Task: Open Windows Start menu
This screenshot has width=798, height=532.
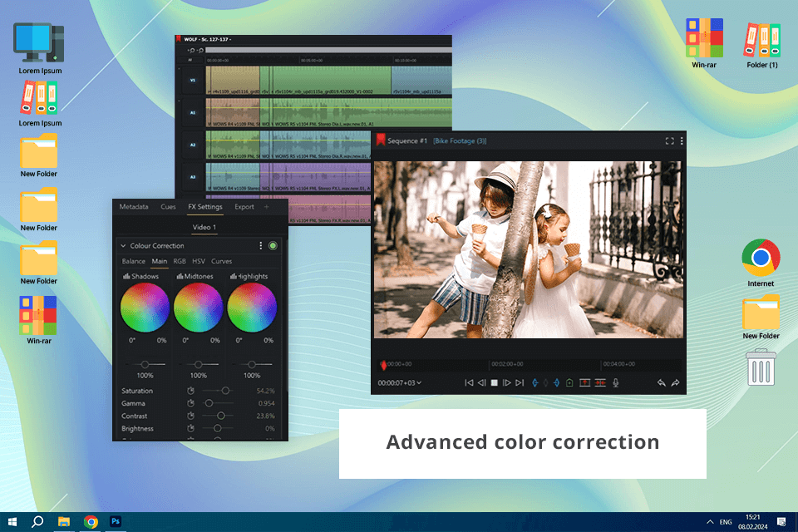Action: (12, 521)
